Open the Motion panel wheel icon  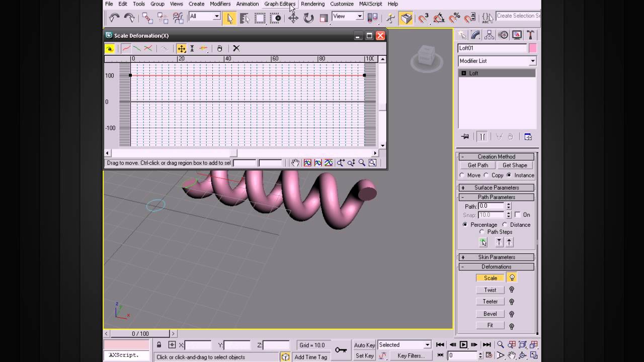tap(503, 35)
